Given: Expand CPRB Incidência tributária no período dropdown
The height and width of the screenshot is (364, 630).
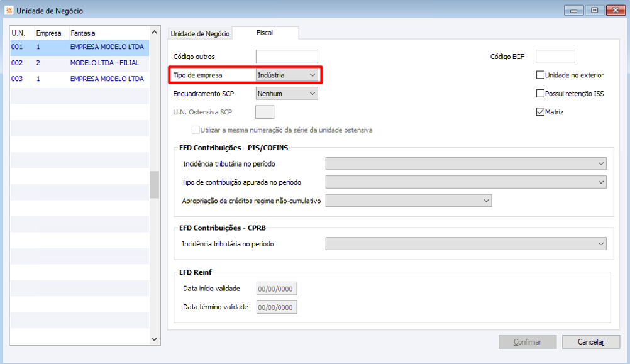Looking at the screenshot, I should pyautogui.click(x=466, y=244).
